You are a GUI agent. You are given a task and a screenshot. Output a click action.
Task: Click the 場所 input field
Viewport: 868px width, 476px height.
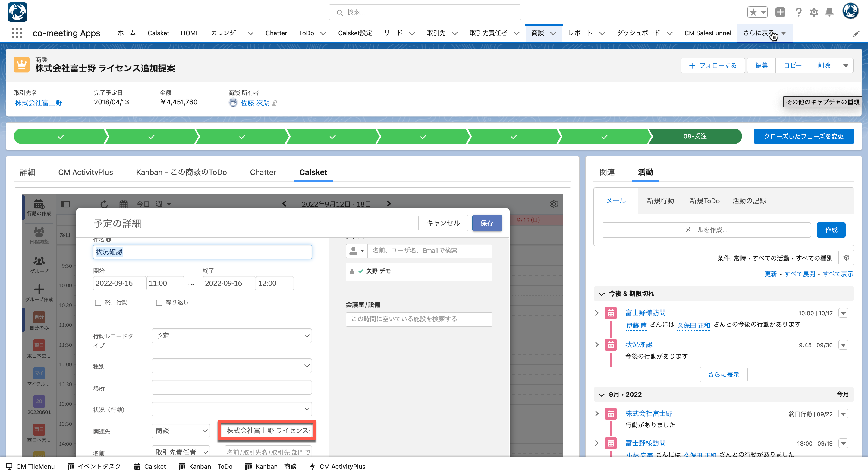click(x=231, y=387)
